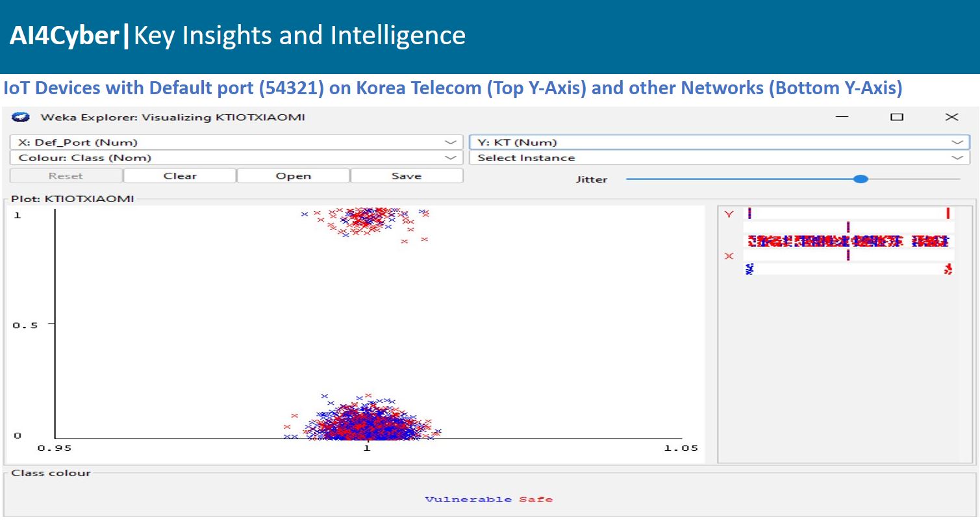
Task: Maximize the Weka Explorer window
Action: pyautogui.click(x=897, y=117)
